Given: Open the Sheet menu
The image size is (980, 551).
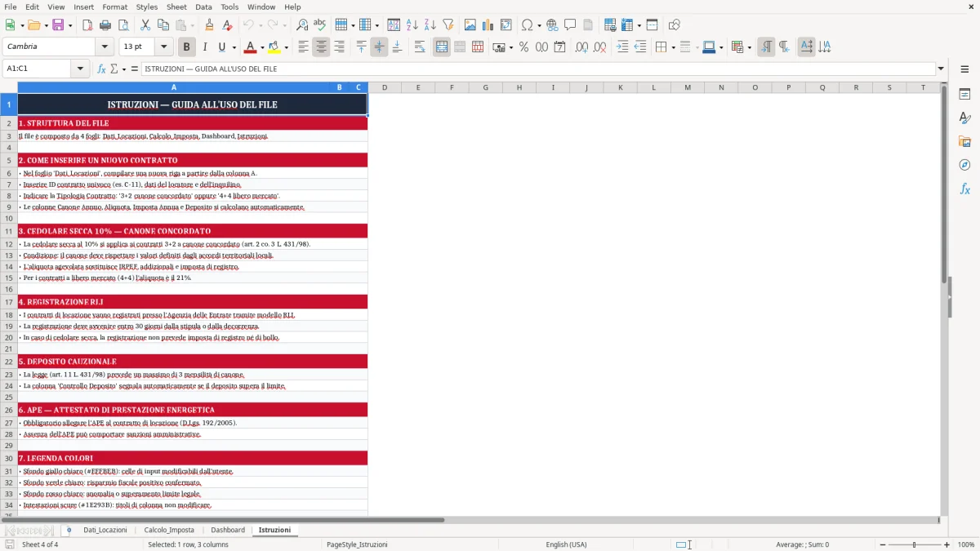Looking at the screenshot, I should tap(176, 7).
